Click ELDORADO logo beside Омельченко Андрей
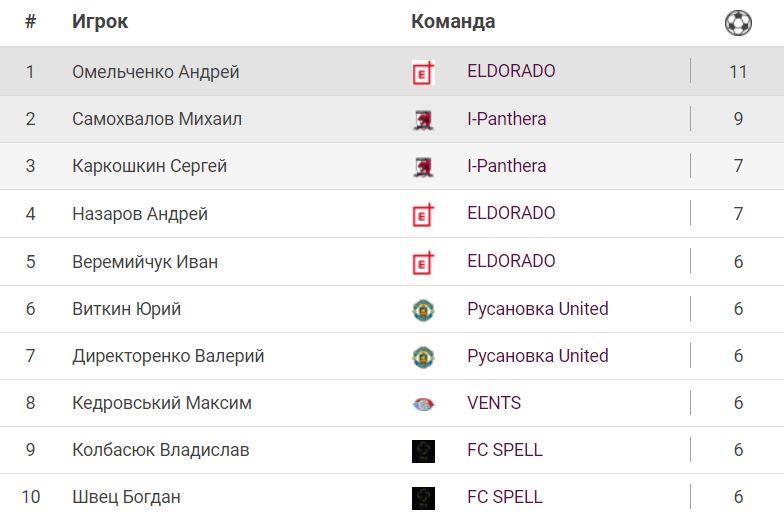 coord(423,73)
